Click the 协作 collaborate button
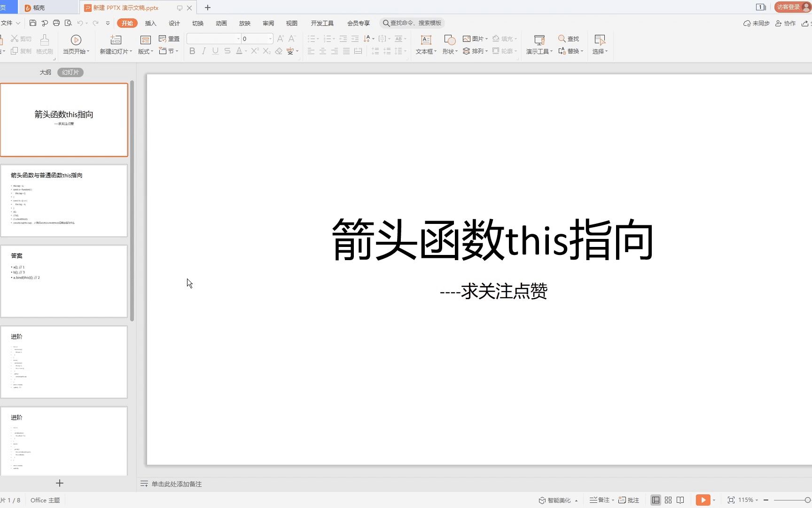812x508 pixels. point(785,23)
